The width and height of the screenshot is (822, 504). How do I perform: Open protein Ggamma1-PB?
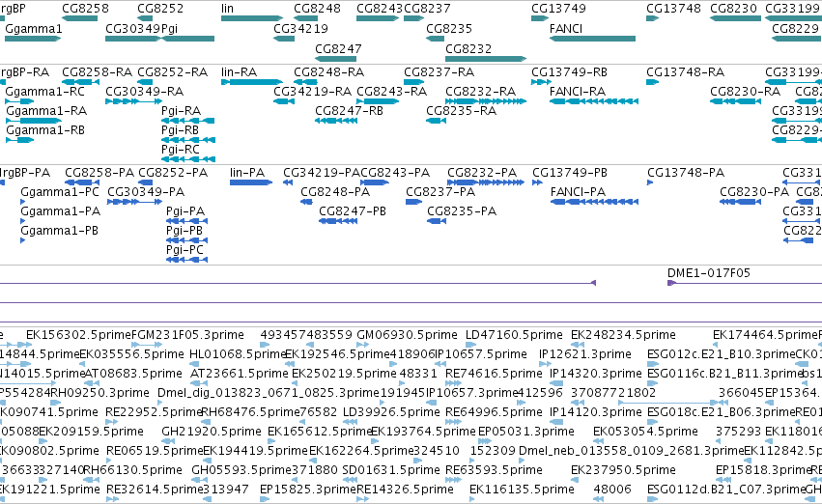(60, 231)
